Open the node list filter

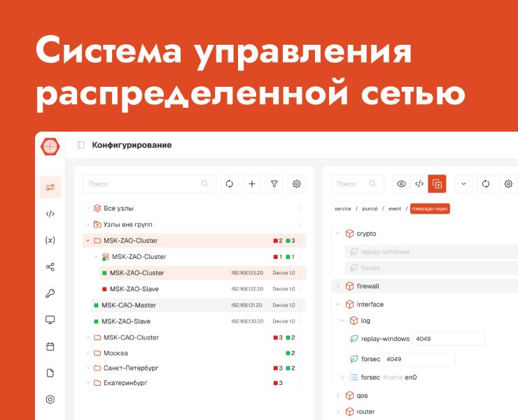point(274,183)
